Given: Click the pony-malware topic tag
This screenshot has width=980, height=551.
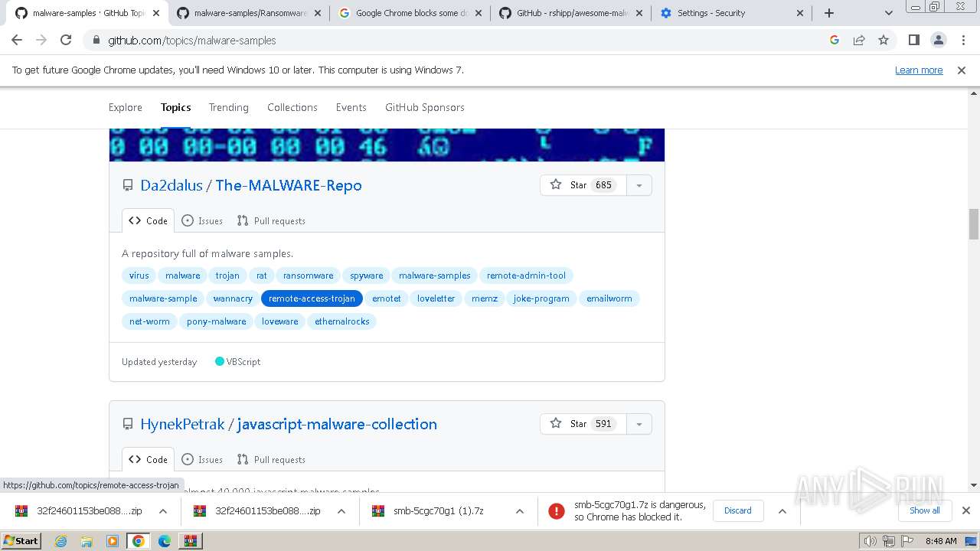Looking at the screenshot, I should [217, 321].
